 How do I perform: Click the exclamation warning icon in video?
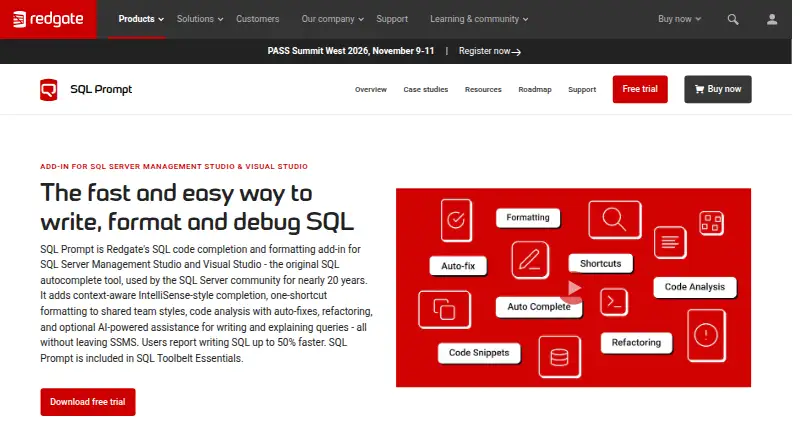(x=706, y=335)
